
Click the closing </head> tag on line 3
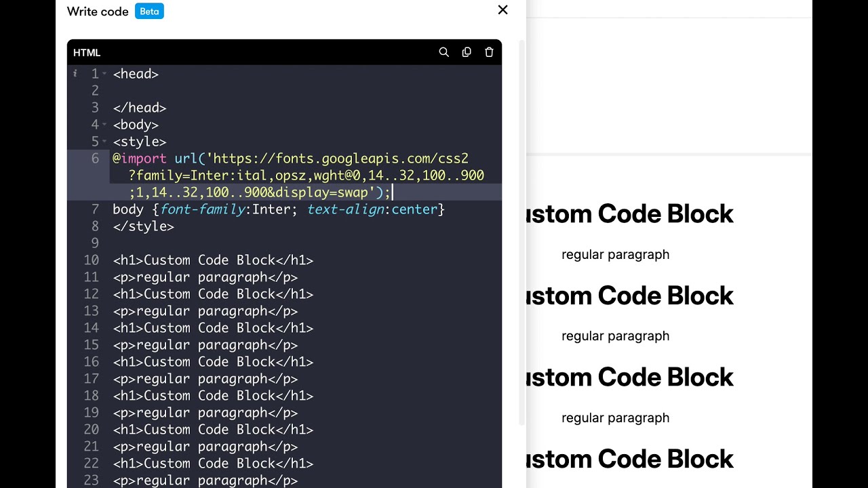point(140,108)
